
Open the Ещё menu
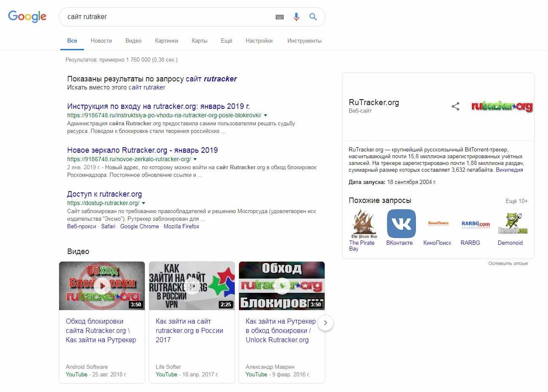click(x=226, y=41)
